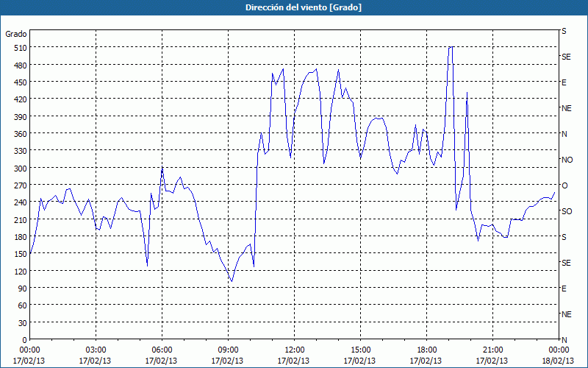Select the 240 degree axis label
This screenshot has width=588, height=368.
pyautogui.click(x=21, y=202)
